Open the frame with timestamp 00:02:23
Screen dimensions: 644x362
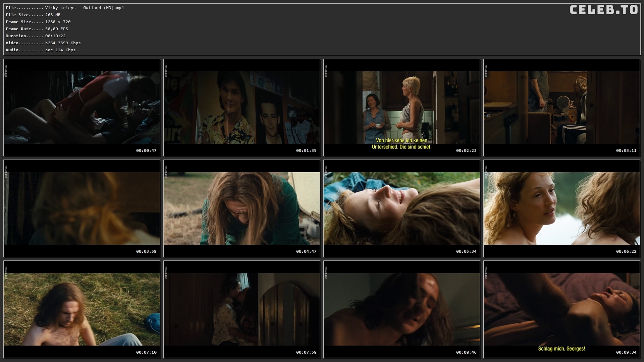[401, 108]
